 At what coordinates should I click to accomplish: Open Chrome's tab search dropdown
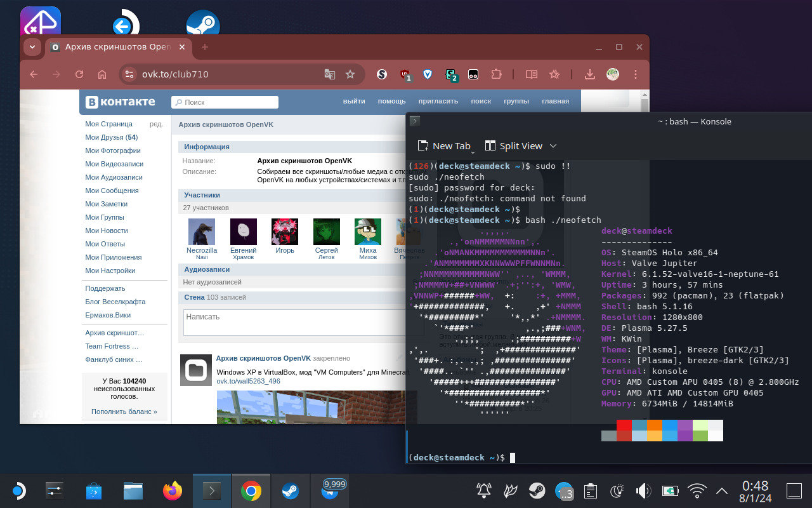32,47
